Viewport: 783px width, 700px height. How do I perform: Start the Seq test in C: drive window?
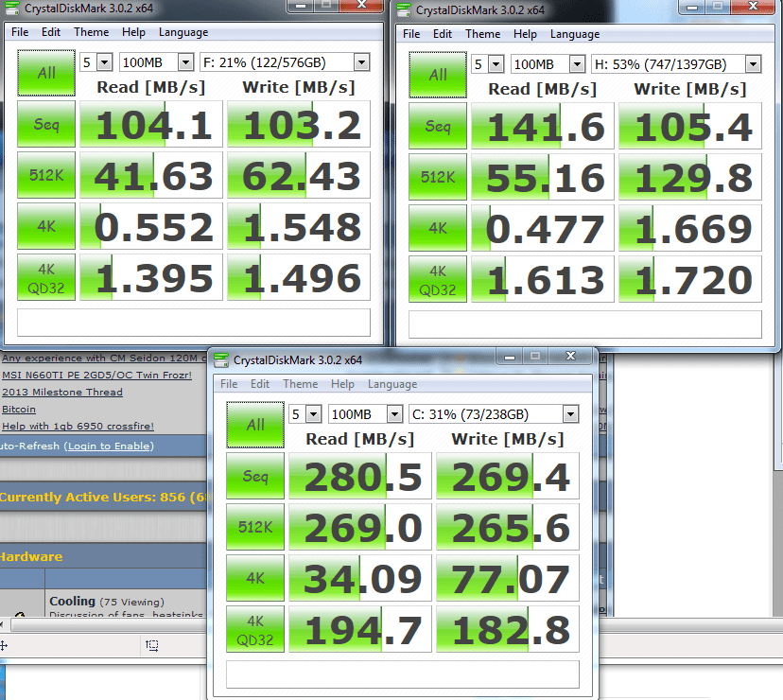coord(255,476)
